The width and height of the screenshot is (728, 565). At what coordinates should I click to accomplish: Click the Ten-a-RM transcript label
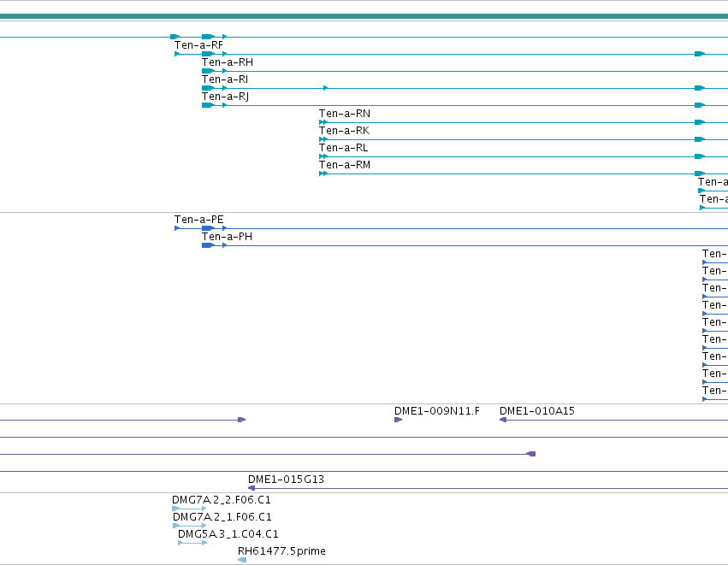345,165
